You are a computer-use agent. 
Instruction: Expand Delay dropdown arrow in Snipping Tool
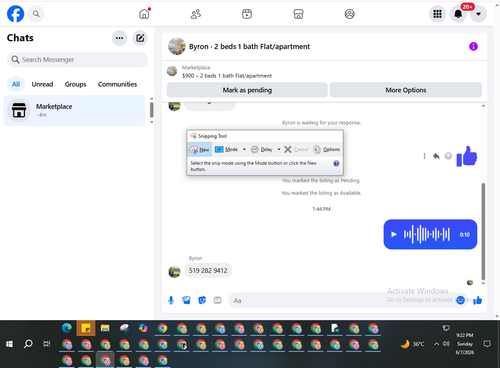pos(279,149)
